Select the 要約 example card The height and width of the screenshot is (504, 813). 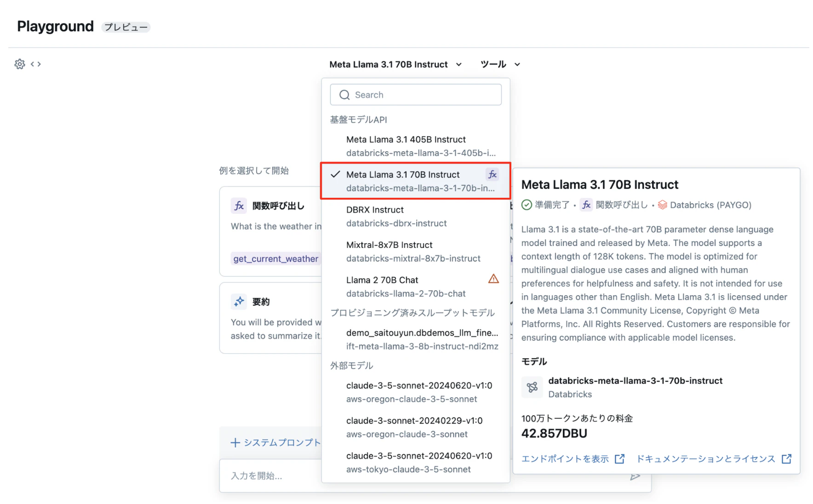click(x=271, y=318)
